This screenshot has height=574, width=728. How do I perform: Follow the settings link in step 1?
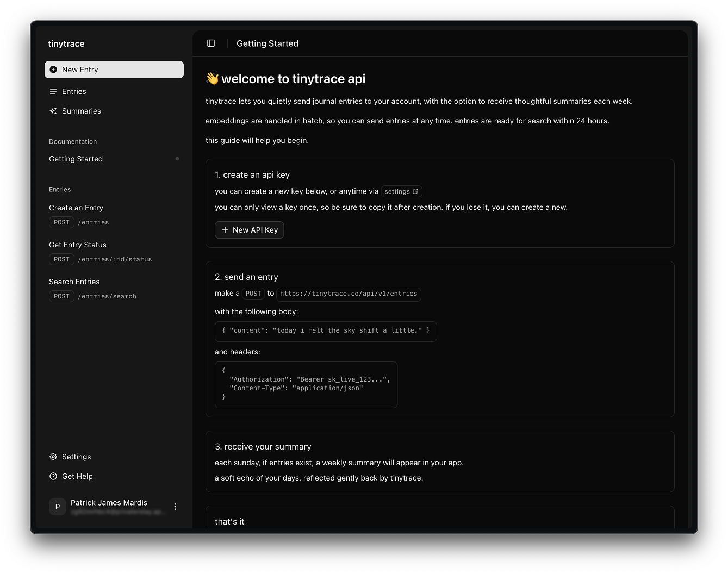pos(402,191)
